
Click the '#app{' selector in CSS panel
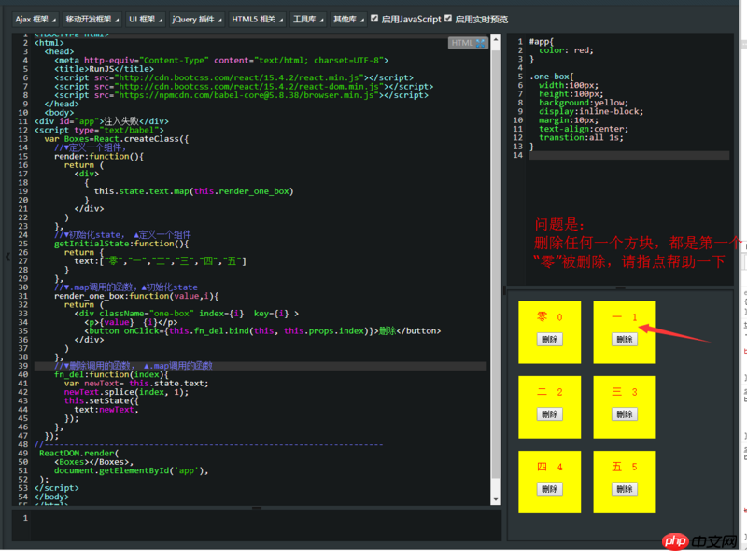coord(542,42)
